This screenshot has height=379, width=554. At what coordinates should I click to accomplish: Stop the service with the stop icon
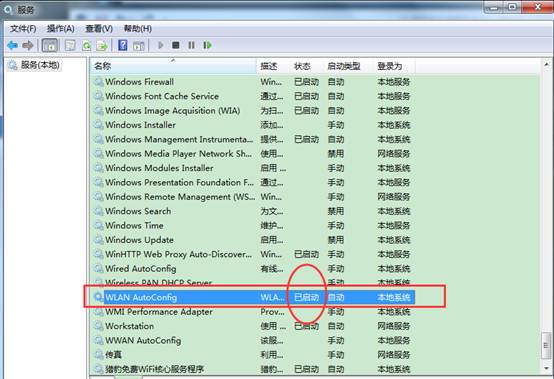176,45
